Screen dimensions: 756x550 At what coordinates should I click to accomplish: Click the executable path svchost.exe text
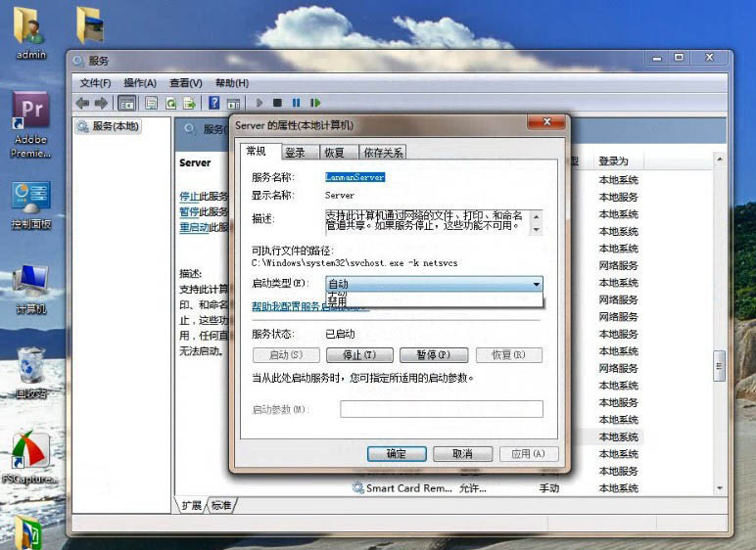tap(354, 263)
